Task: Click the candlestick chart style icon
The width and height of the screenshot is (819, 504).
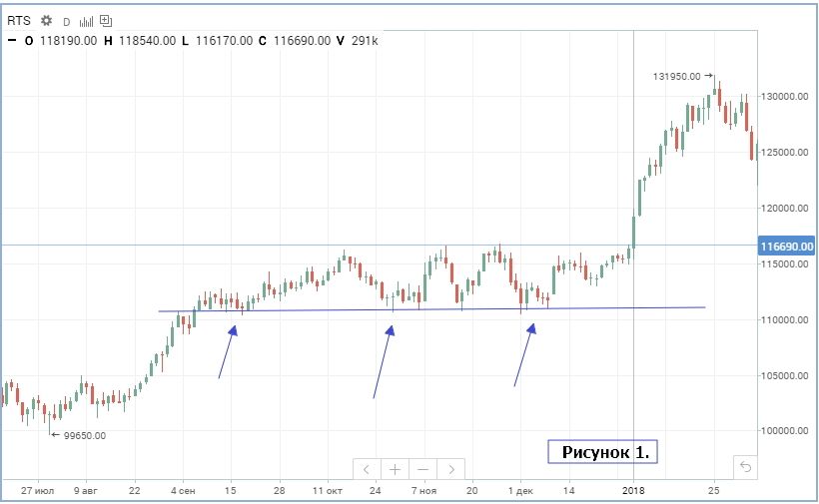Action: click(87, 21)
